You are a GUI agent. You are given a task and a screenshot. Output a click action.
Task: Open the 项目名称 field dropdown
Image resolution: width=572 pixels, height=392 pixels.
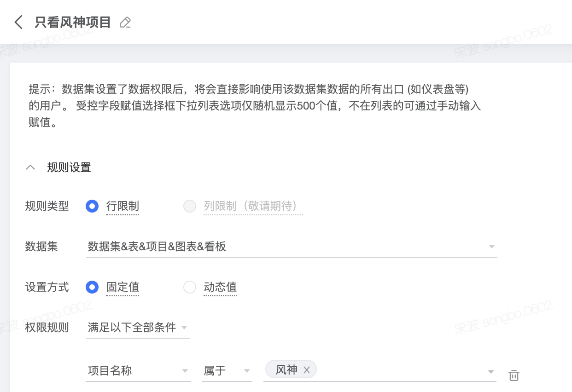pyautogui.click(x=138, y=371)
